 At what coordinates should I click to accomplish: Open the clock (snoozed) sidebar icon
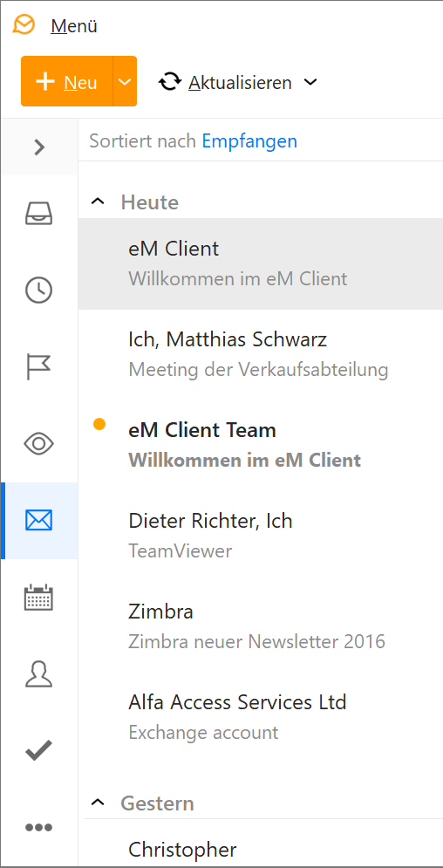(39, 290)
